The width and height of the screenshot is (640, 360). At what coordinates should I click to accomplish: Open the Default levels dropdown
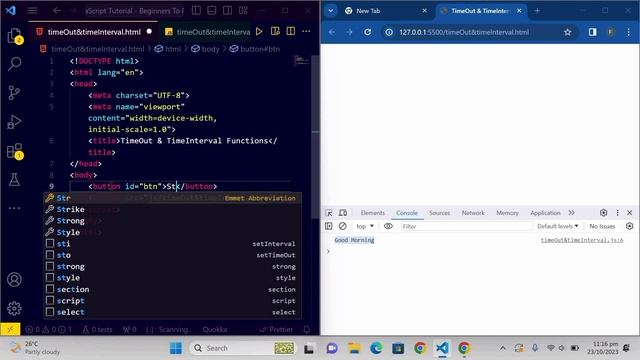tap(558, 226)
